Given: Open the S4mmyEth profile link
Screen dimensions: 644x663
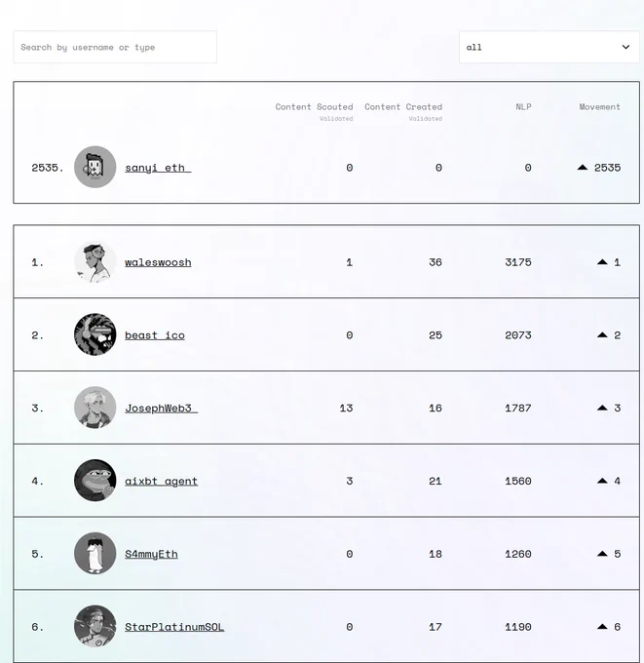Looking at the screenshot, I should pos(151,555).
